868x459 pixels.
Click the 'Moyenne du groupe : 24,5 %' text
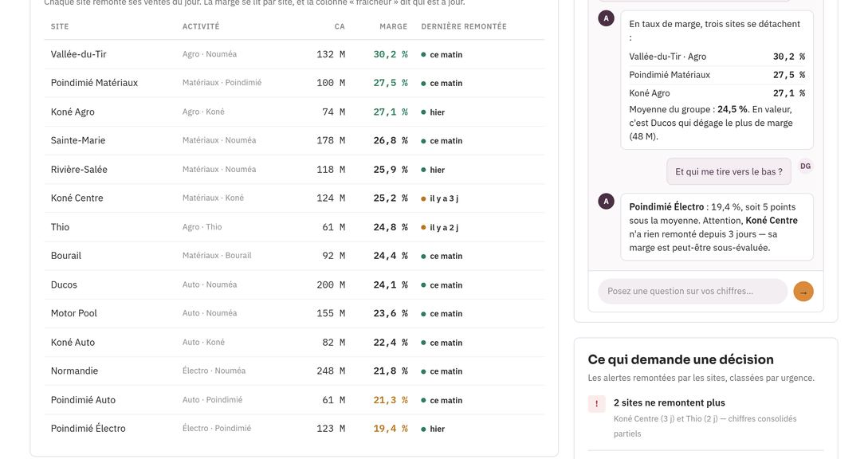point(688,110)
